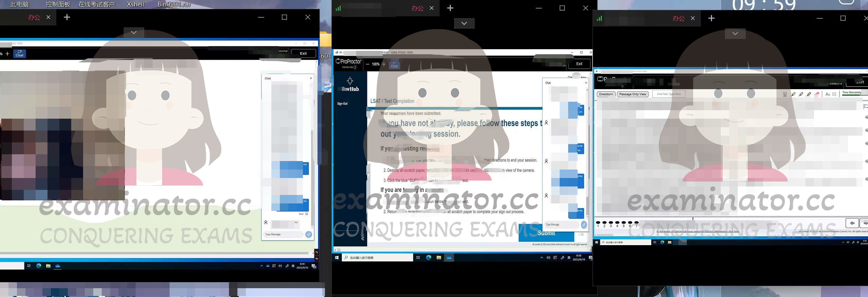Image resolution: width=868 pixels, height=297 pixels.
Task: Click the Find Text search field
Action: point(669,94)
